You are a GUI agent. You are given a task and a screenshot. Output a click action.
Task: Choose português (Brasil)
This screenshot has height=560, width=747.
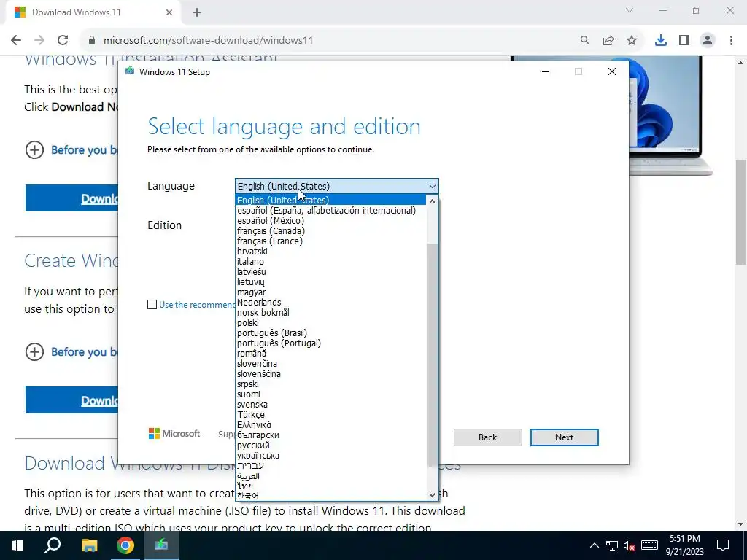[330, 332]
